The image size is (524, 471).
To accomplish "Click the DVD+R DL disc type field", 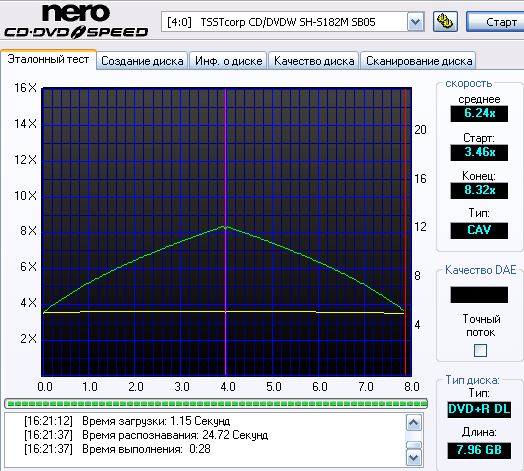I will [x=479, y=409].
